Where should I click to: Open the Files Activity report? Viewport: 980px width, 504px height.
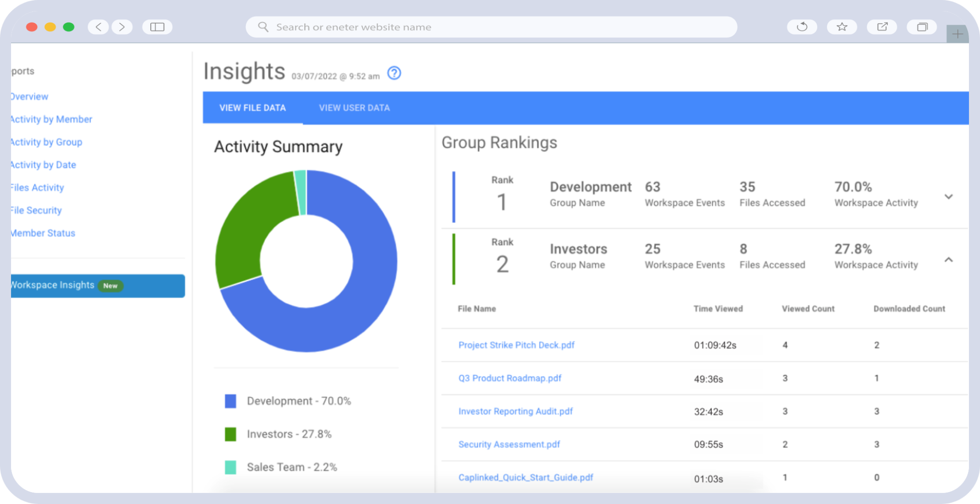coord(36,187)
